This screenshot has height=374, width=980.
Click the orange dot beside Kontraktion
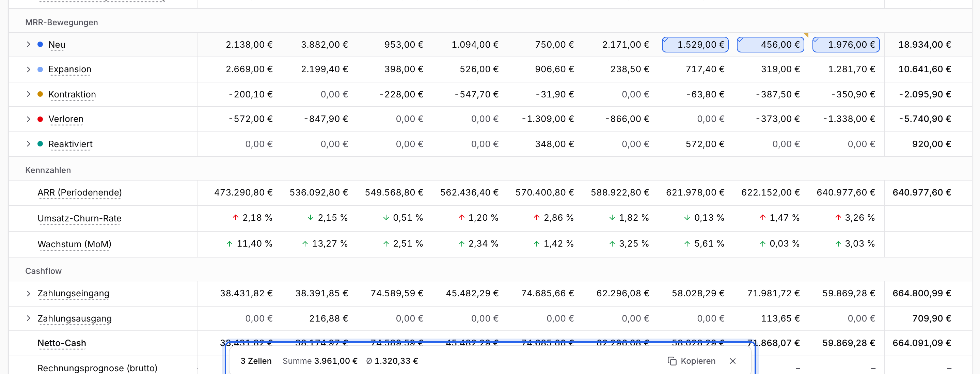(40, 94)
